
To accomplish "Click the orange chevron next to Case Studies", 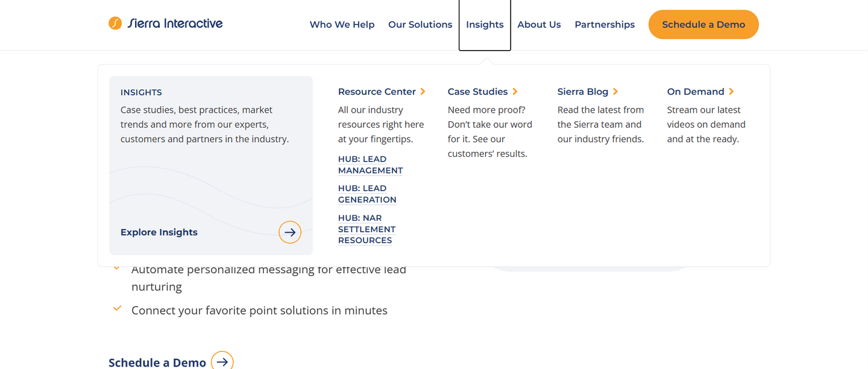I will (515, 92).
